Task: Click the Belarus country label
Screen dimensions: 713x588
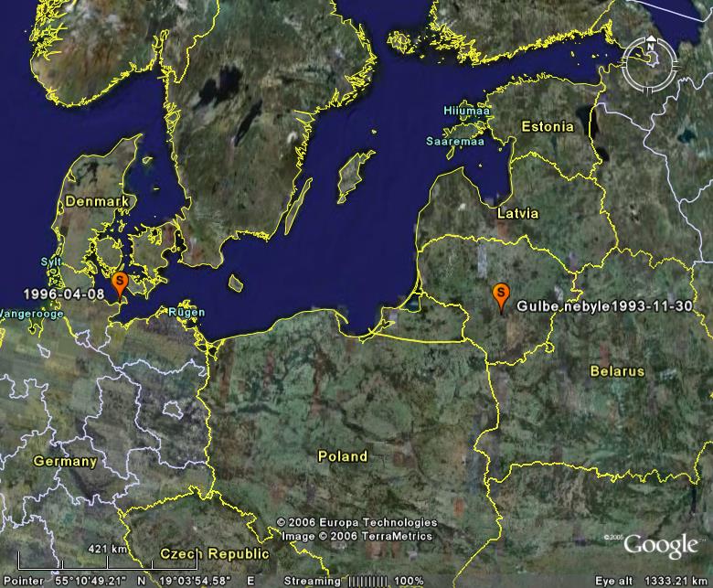Action: click(x=617, y=371)
